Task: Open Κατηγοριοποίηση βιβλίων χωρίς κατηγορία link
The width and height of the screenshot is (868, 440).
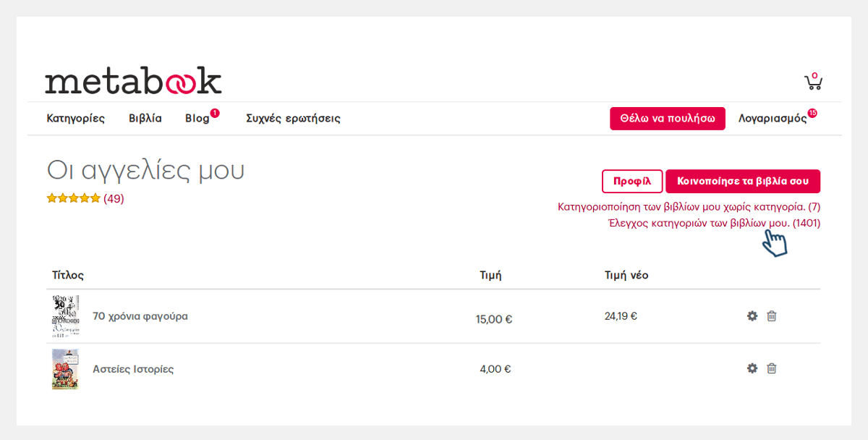Action: (x=688, y=207)
